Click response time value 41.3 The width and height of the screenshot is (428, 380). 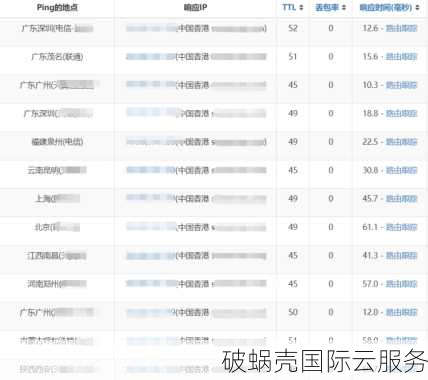click(x=370, y=255)
